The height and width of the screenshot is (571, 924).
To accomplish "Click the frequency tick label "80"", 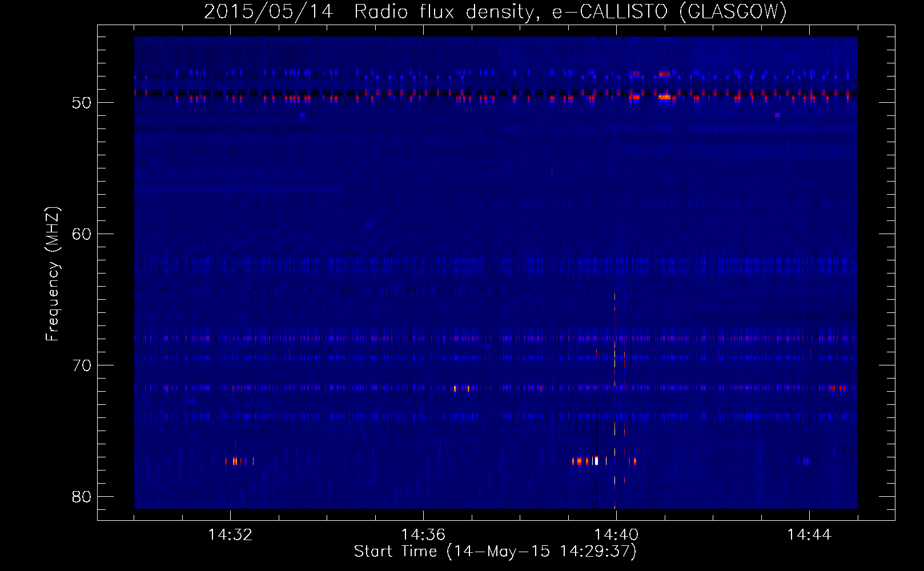I will pos(82,497).
